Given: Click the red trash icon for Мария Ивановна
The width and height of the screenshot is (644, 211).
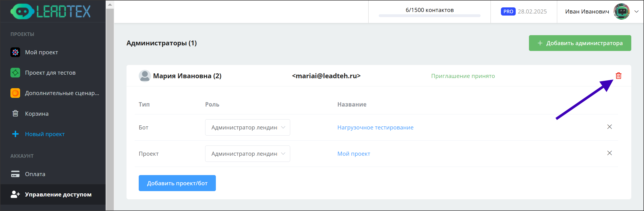Looking at the screenshot, I should pos(618,76).
